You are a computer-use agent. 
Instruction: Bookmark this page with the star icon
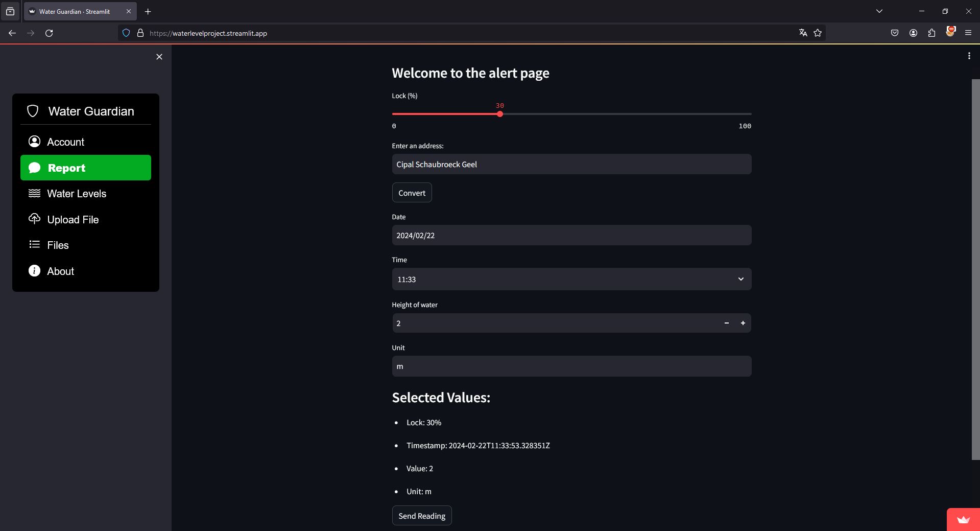pos(818,33)
